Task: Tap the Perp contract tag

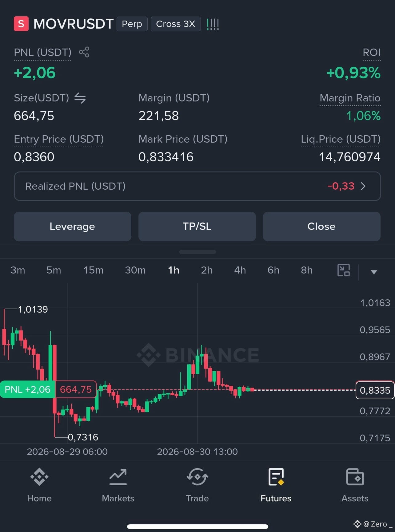Action: click(x=132, y=24)
